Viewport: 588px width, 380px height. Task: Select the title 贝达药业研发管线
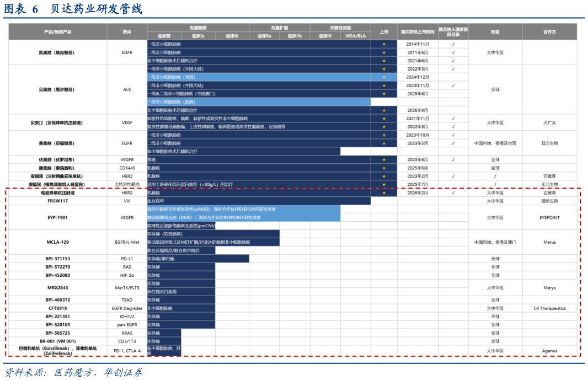97,9
